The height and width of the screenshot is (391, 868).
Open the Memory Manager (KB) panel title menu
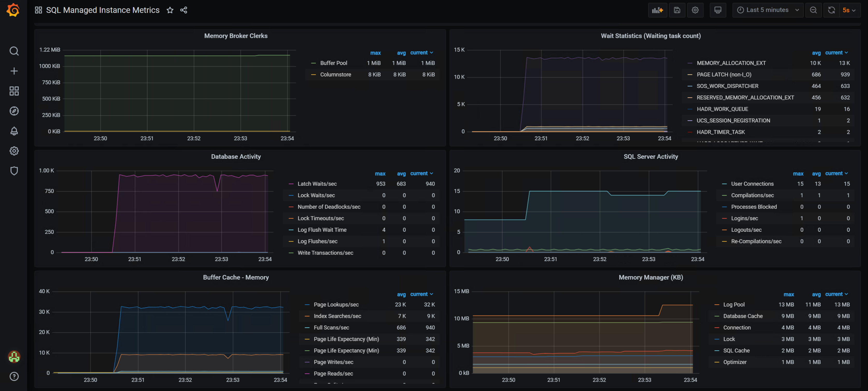[651, 277]
